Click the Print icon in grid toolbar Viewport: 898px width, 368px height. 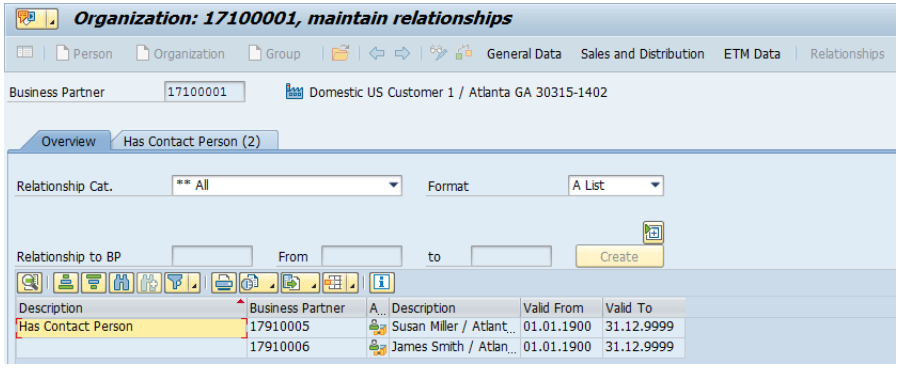(x=224, y=282)
